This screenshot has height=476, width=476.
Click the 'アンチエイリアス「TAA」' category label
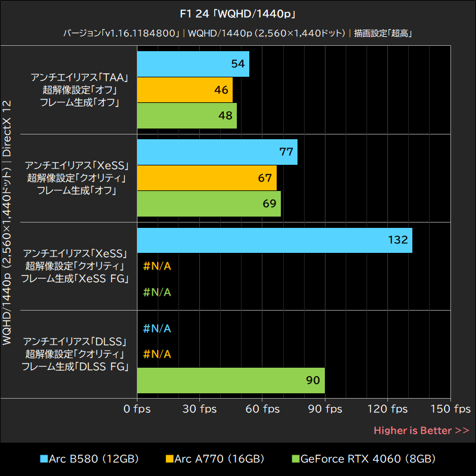80,77
